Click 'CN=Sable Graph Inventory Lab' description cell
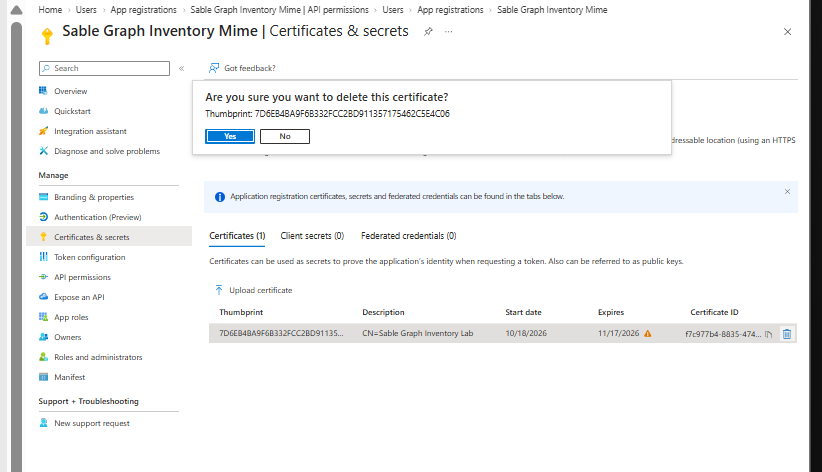822x472 pixels. tap(417, 333)
